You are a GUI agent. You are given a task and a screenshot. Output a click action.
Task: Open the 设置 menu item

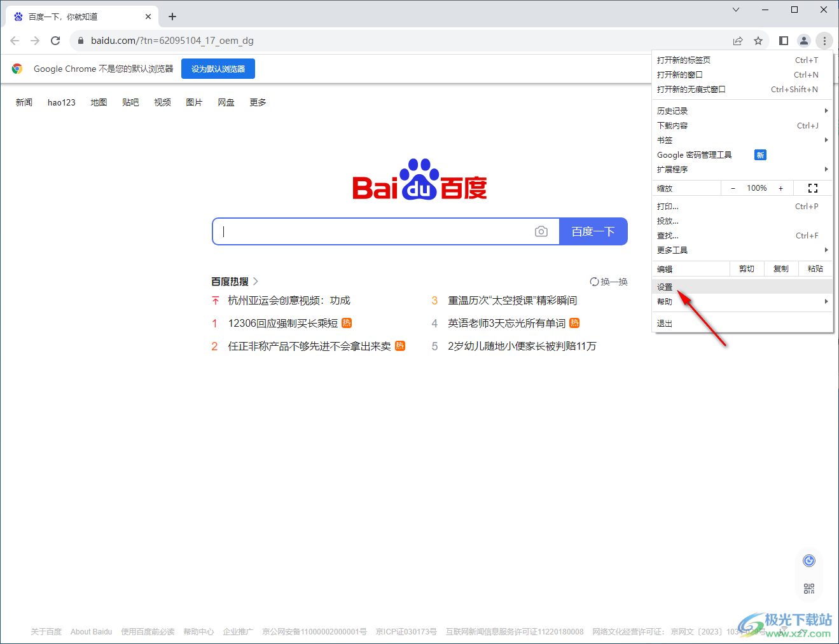(x=743, y=287)
